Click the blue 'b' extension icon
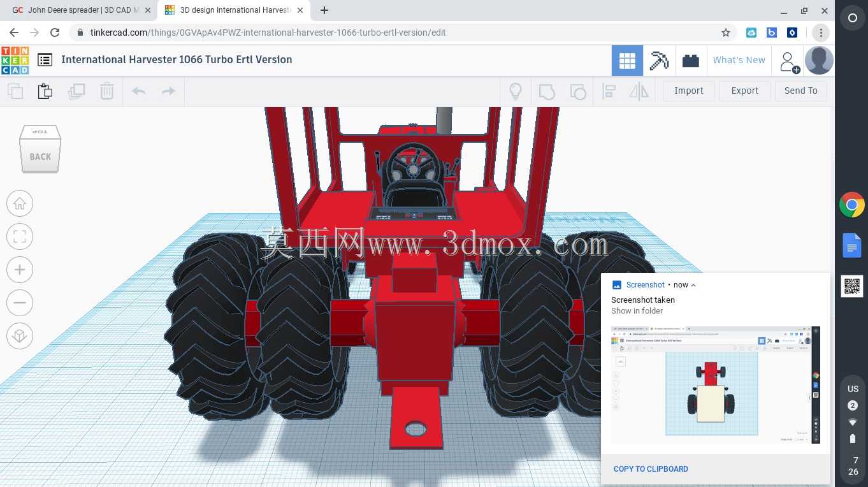This screenshot has height=487, width=868. [x=772, y=33]
